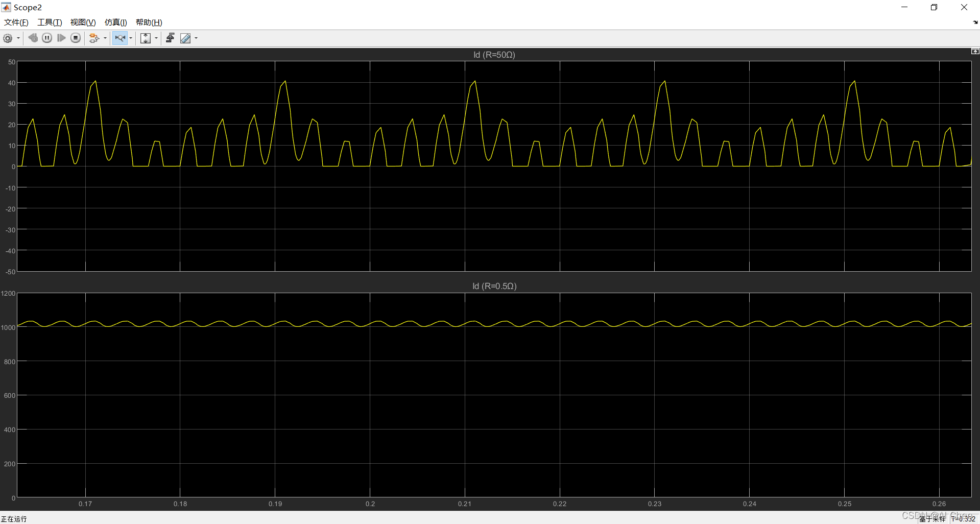The width and height of the screenshot is (980, 524).
Task: Click the -50 label on the upper y-axis
Action: coord(10,272)
